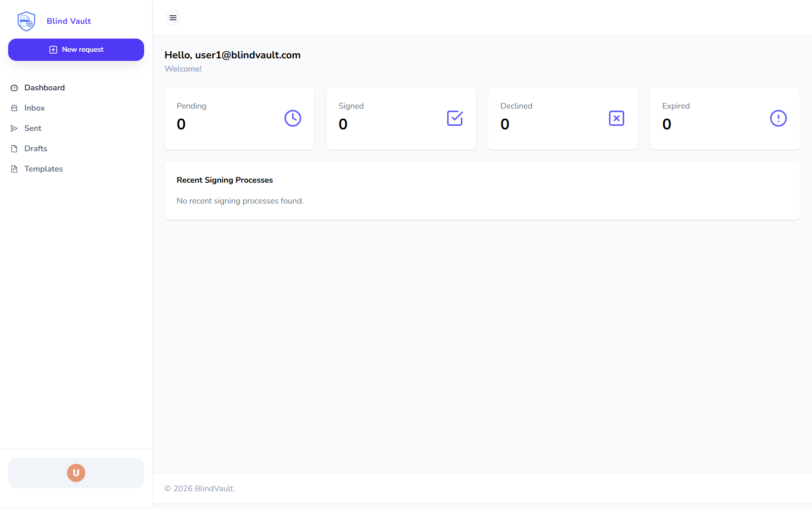812x511 pixels.
Task: Toggle the sidebar with the hamburger icon
Action: (x=173, y=18)
